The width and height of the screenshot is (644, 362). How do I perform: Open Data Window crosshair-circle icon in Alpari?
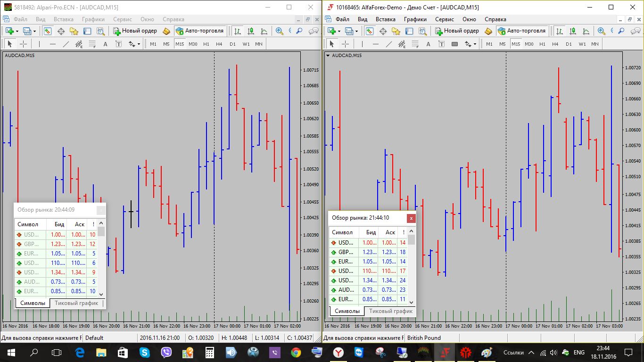pos(61,31)
